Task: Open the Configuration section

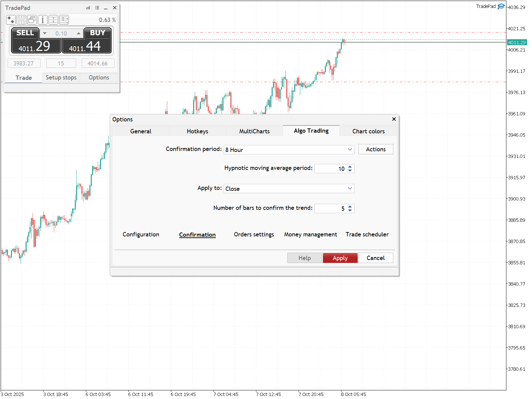Action: [141, 234]
